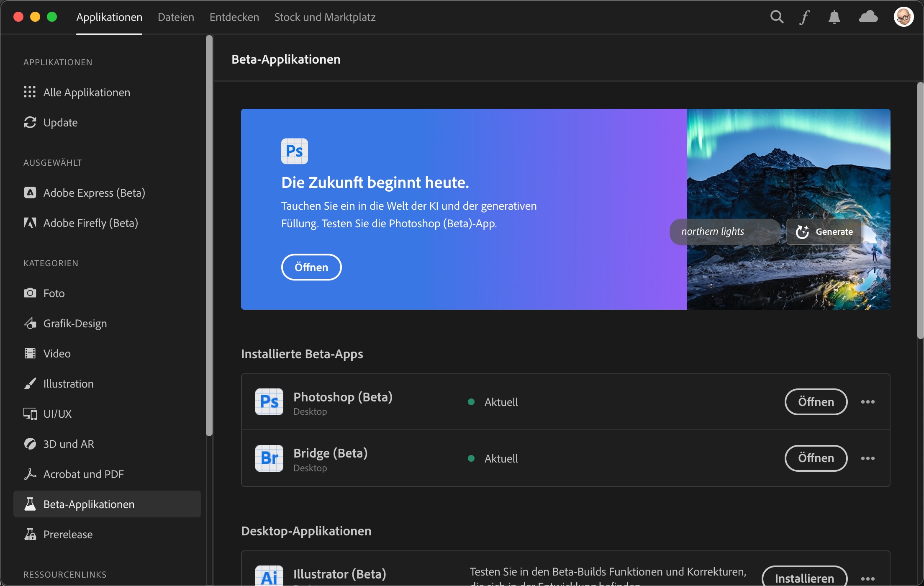Image resolution: width=924 pixels, height=586 pixels.
Task: Switch to Stock und Marktplatz tab
Action: [x=325, y=17]
